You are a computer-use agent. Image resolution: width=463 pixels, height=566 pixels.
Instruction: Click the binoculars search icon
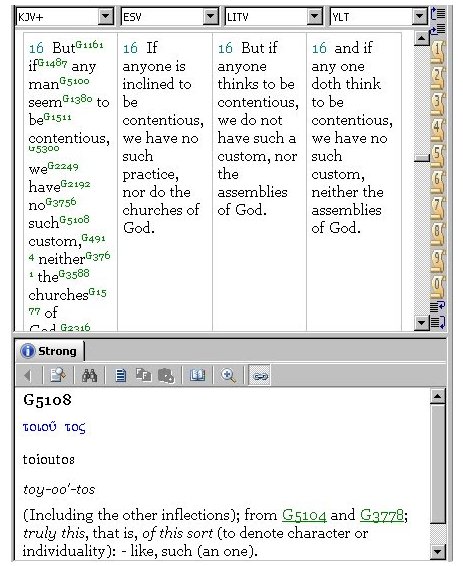pos(89,375)
